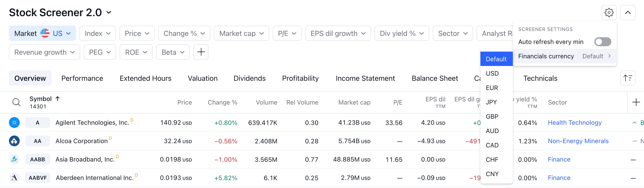This screenshot has width=644, height=188.
Task: Click the search magnifier icon beside Symbol
Action: coord(17,102)
